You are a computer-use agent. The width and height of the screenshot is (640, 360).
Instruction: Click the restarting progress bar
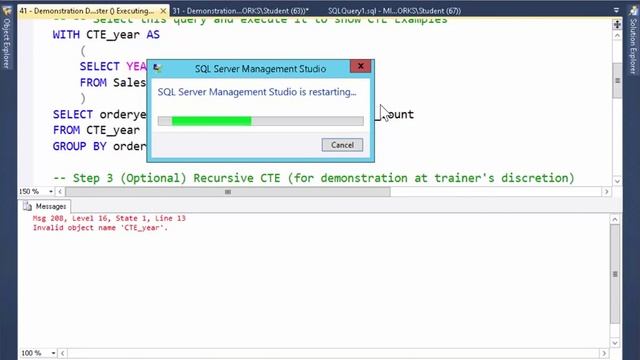tap(260, 121)
